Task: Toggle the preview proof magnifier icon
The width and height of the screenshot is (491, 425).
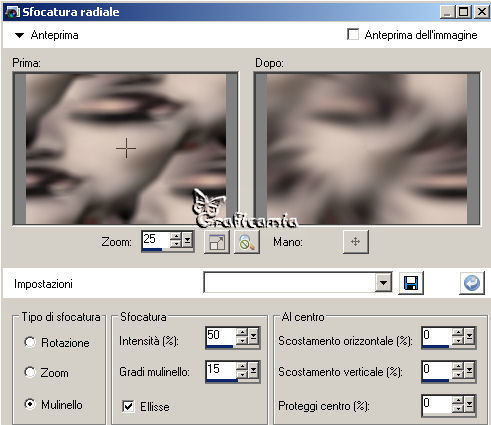Action: 247,242
